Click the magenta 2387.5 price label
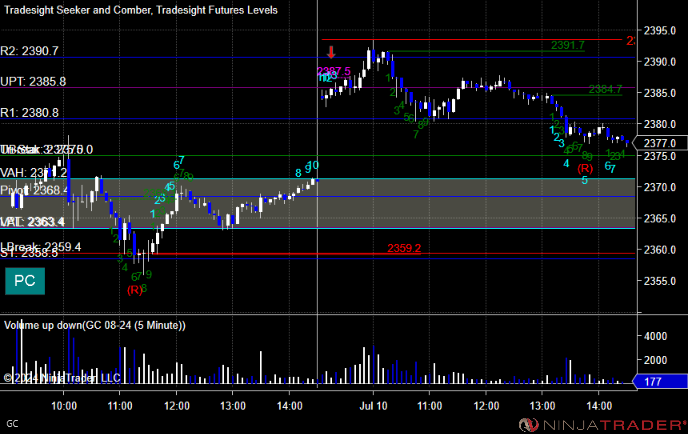Screen dimensions: 688x434 tap(334, 72)
